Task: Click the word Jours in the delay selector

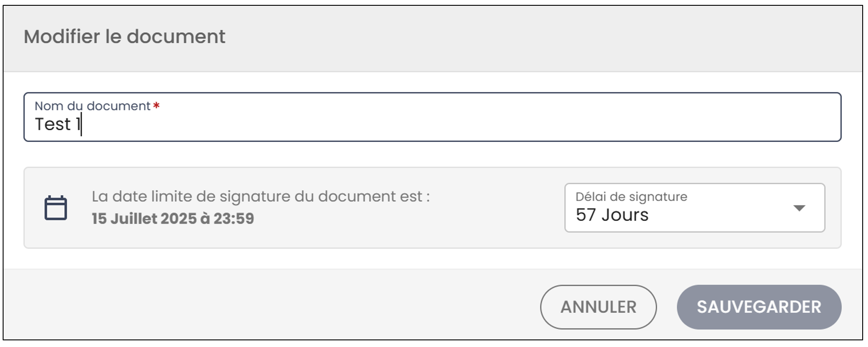Action: pos(625,215)
